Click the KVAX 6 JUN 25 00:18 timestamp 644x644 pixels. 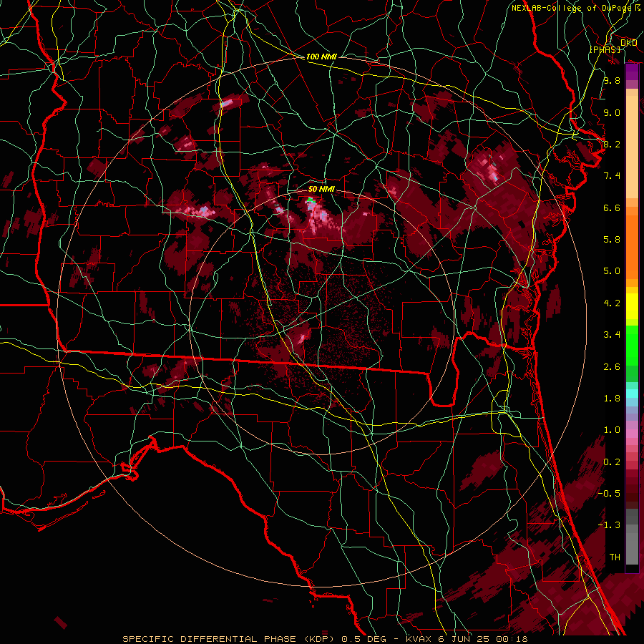(467, 639)
